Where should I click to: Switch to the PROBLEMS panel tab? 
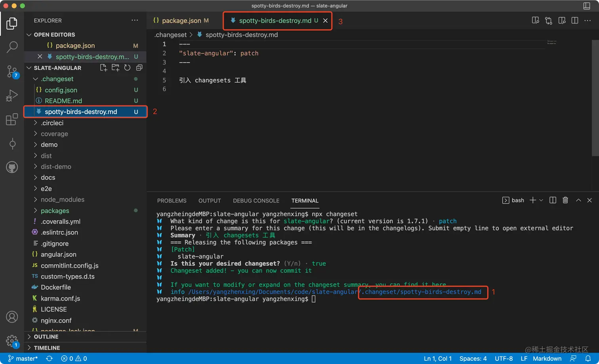[172, 201]
